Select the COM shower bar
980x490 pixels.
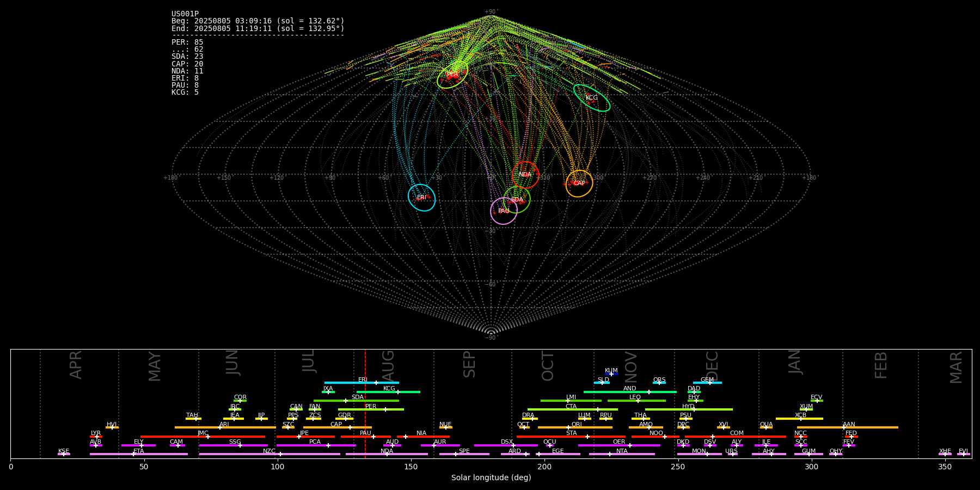[736, 437]
